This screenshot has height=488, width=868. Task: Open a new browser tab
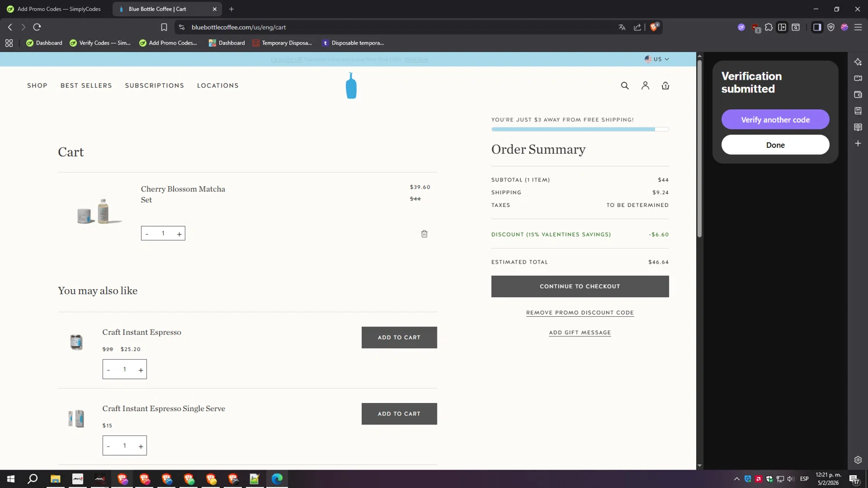pos(231,9)
